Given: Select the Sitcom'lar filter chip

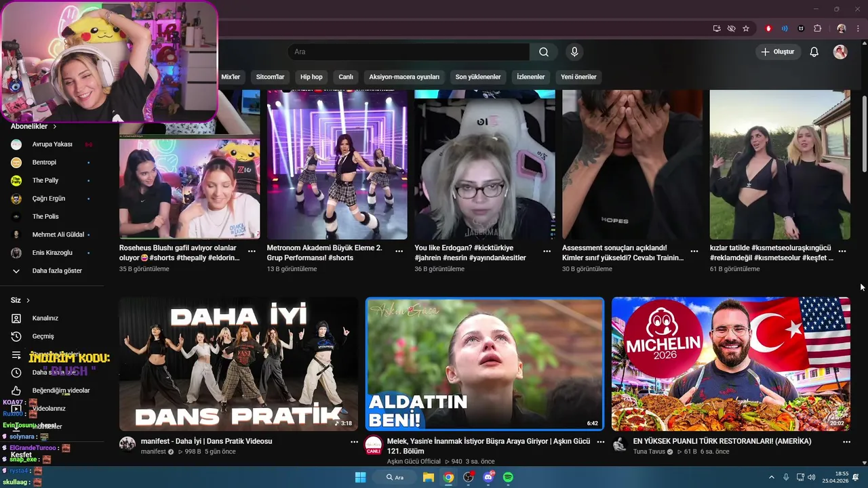Looking at the screenshot, I should 270,77.
